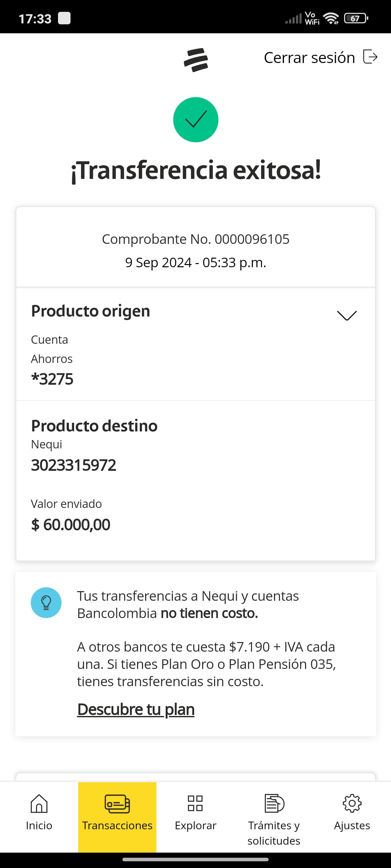
Task: Tap the battery indicator in status bar
Action: [356, 18]
